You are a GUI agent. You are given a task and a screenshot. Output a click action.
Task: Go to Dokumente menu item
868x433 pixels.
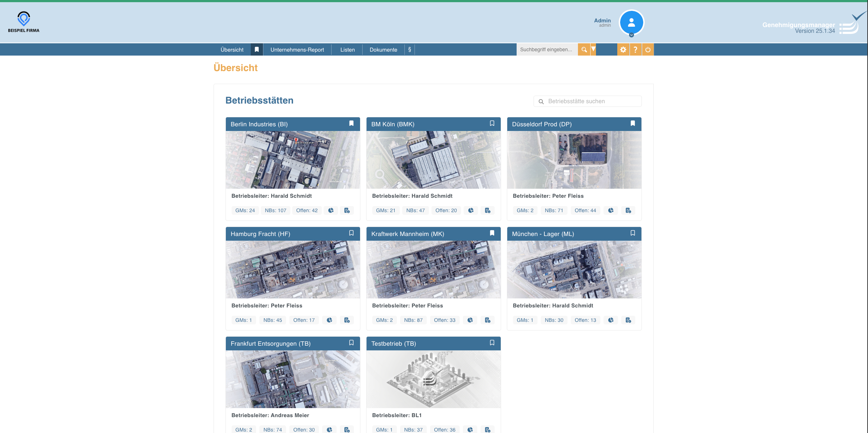(383, 49)
